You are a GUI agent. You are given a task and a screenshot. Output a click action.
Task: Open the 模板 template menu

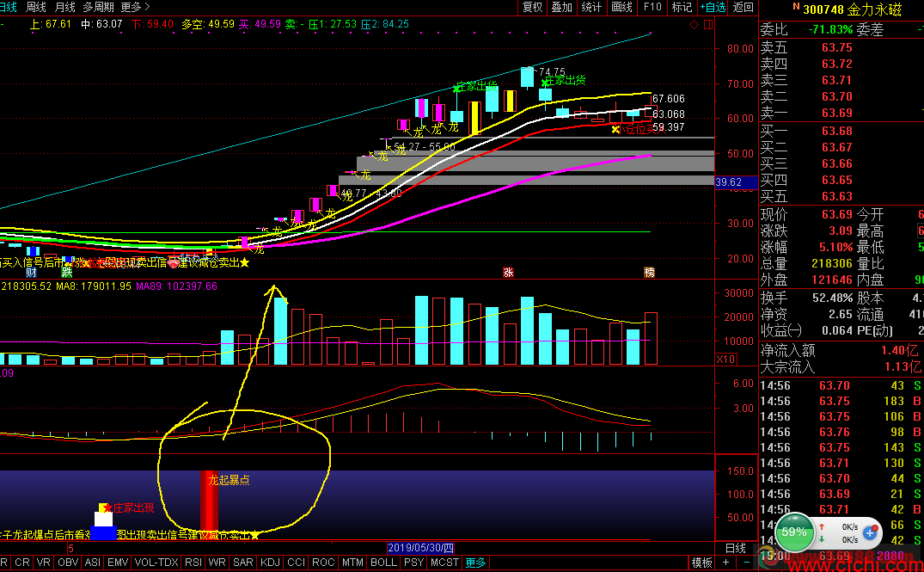tap(702, 563)
